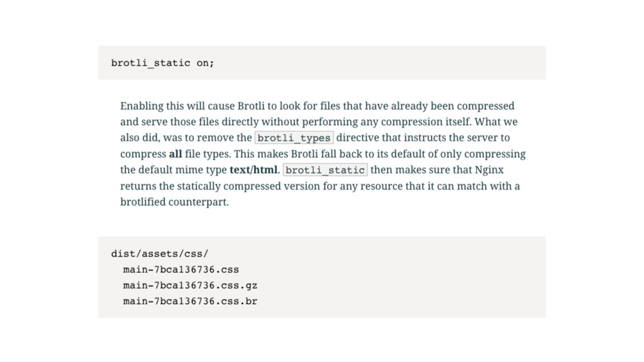
Task: Click the inline brotli_types code tag
Action: 294,138
